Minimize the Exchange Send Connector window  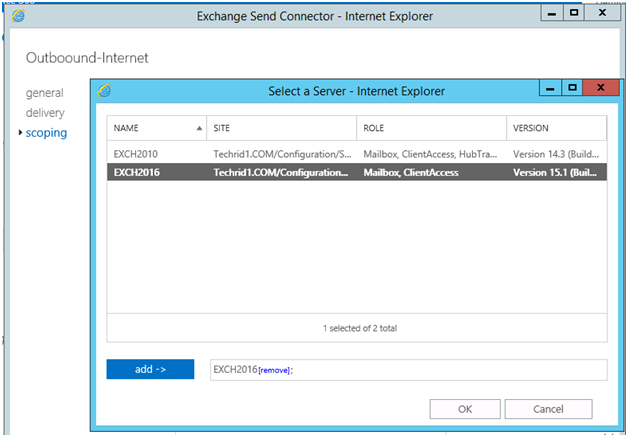tap(552, 13)
